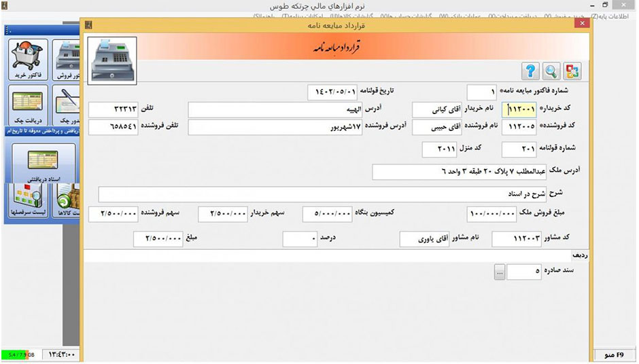Click the کمیسیون بنگاه field

(327, 214)
